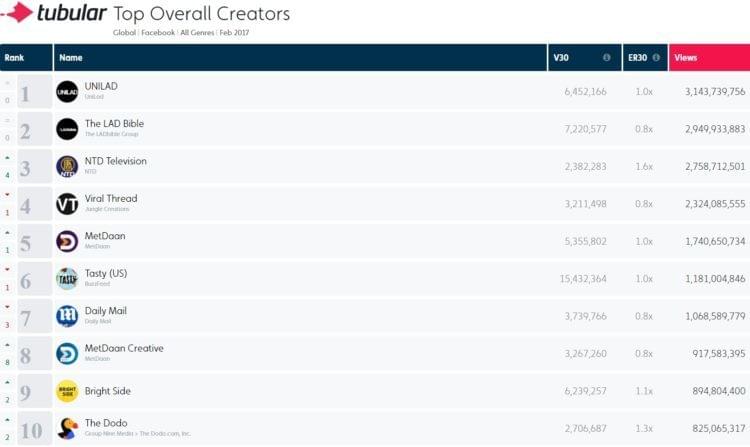Image resolution: width=750 pixels, height=447 pixels.
Task: Click the ER30 value 1.3x
Action: [x=644, y=428]
